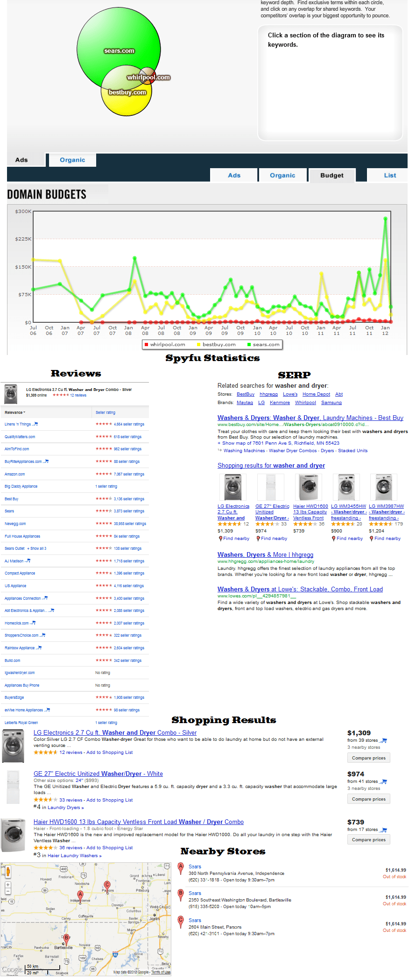The width and height of the screenshot is (409, 980).
Task: Click the red pin icon under the $1,309 price
Action: tap(220, 539)
